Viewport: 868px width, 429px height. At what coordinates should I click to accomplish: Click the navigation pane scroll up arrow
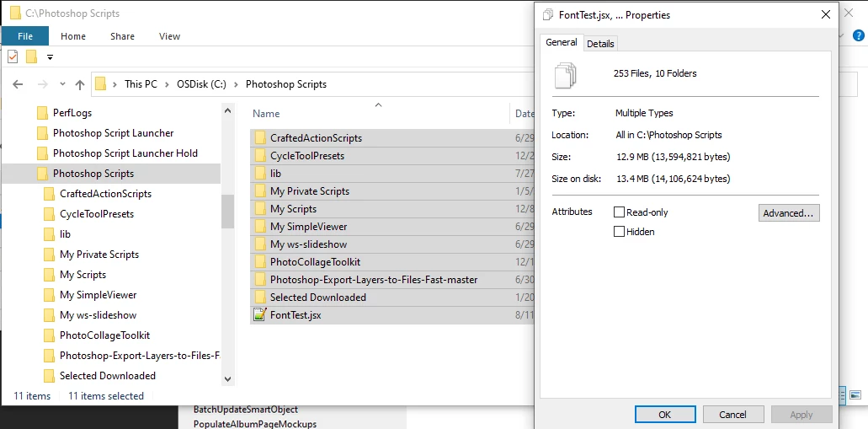click(x=227, y=110)
